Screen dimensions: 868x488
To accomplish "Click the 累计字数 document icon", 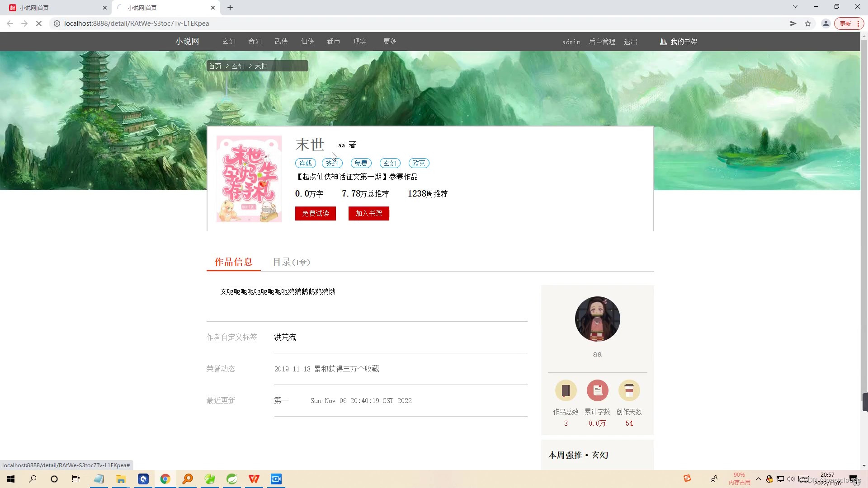I will [x=597, y=390].
